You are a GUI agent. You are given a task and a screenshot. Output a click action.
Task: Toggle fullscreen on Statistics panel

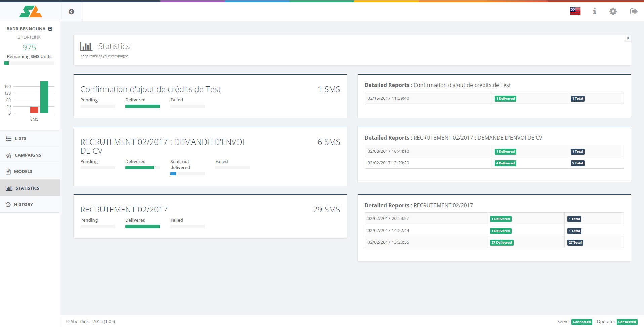click(628, 38)
